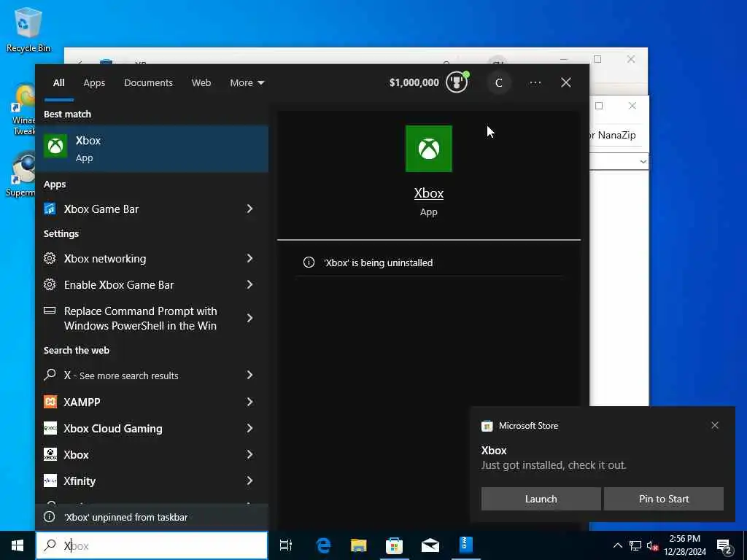
Task: Click Pin to Start button
Action: pos(664,499)
